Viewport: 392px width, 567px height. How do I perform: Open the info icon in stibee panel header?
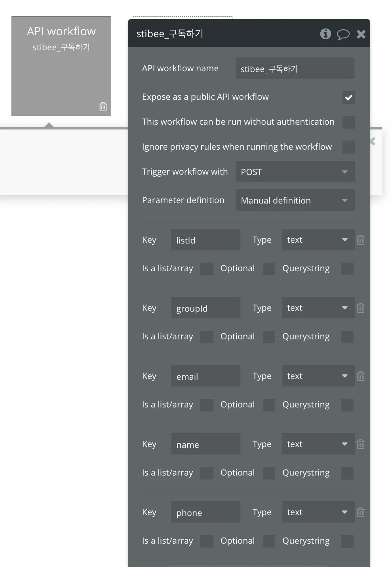325,34
